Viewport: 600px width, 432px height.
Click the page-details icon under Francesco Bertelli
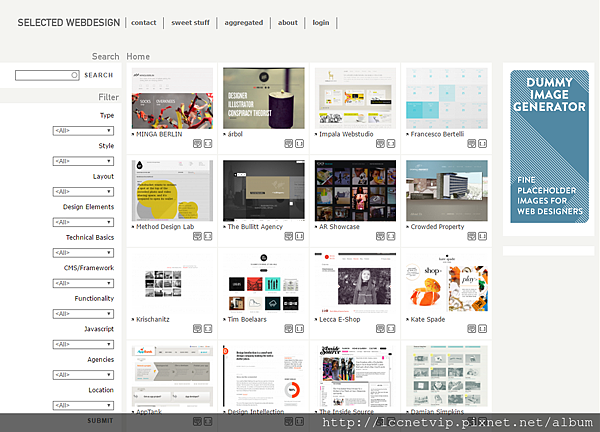[x=471, y=143]
